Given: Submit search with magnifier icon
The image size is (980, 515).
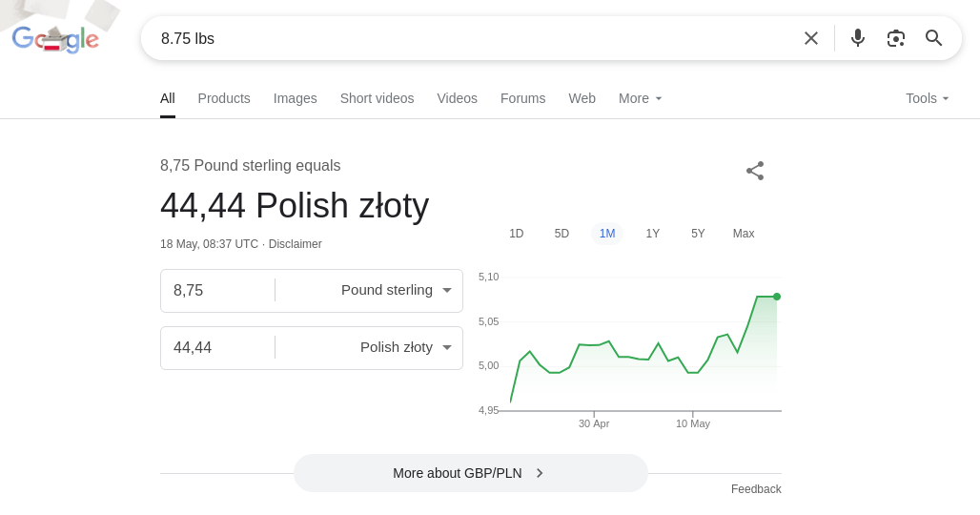Looking at the screenshot, I should [x=933, y=39].
